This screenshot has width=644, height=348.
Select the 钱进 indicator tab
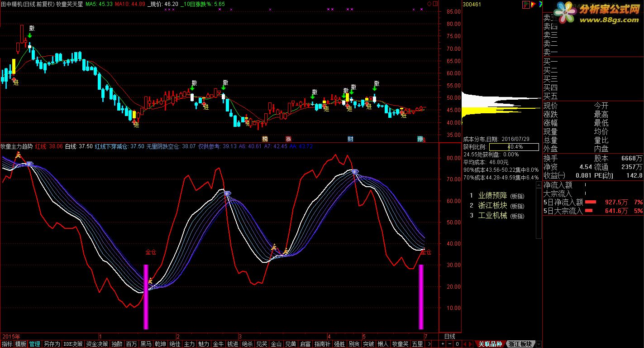233,344
